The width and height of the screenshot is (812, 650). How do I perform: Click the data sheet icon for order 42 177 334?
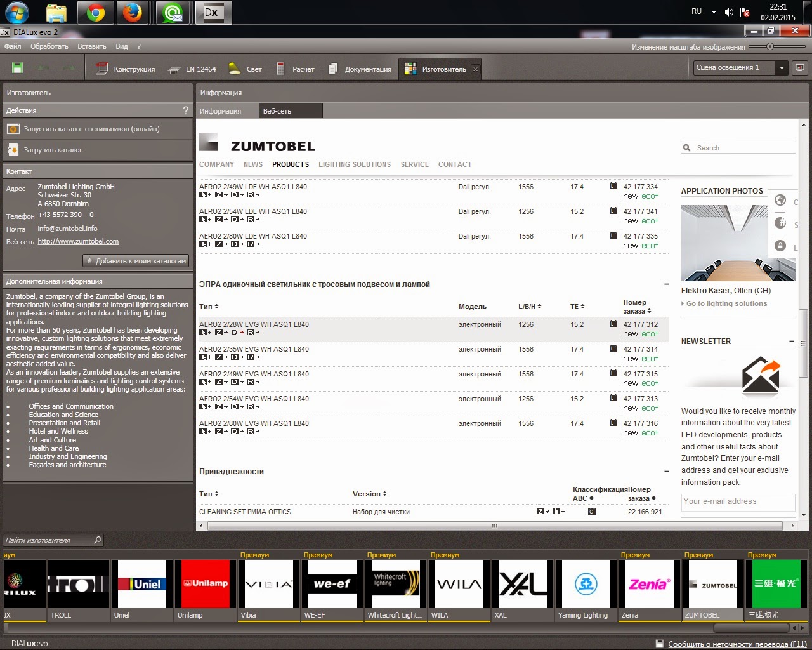[x=613, y=186]
